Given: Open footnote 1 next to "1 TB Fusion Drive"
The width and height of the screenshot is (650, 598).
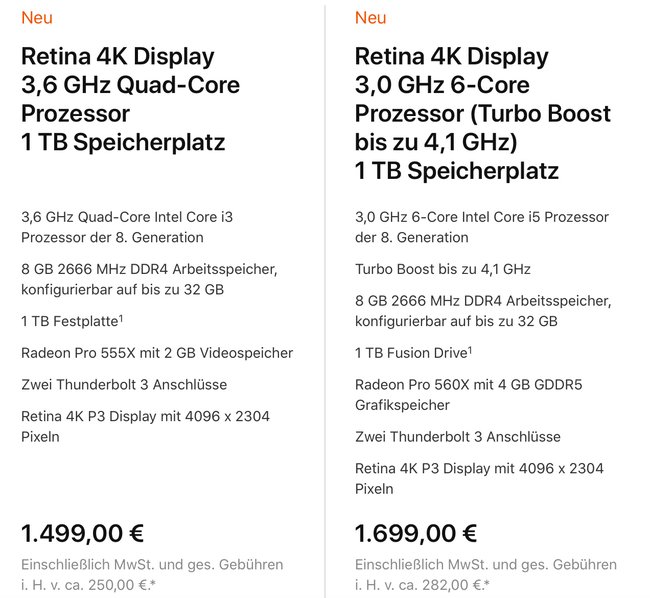Looking at the screenshot, I should [470, 350].
